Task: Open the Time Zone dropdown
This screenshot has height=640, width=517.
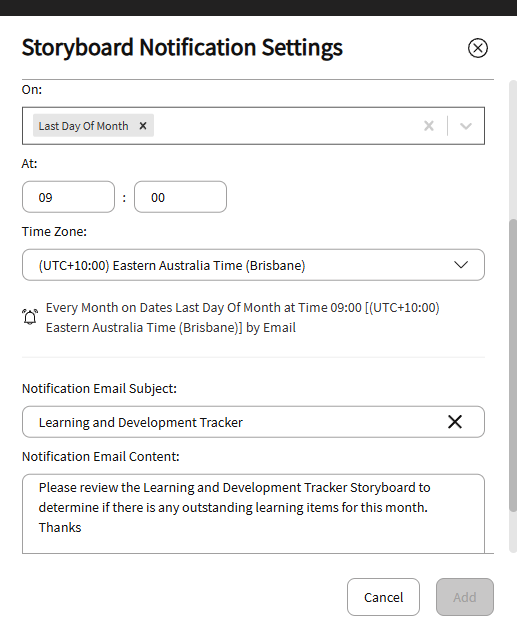Action: coord(253,265)
